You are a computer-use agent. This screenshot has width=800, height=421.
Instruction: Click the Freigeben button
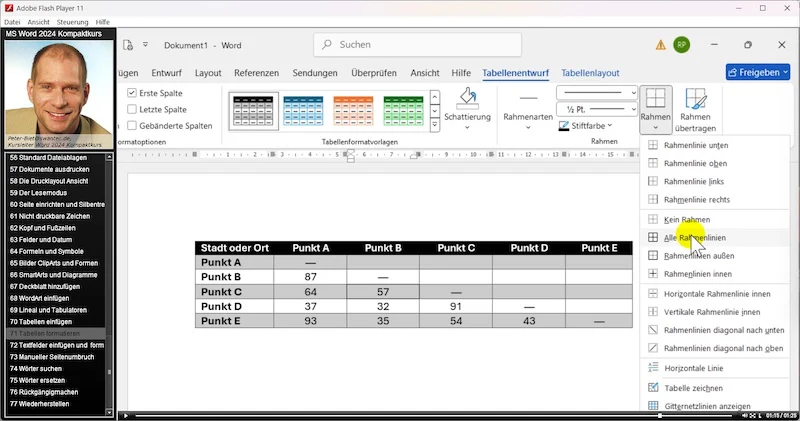(x=758, y=72)
